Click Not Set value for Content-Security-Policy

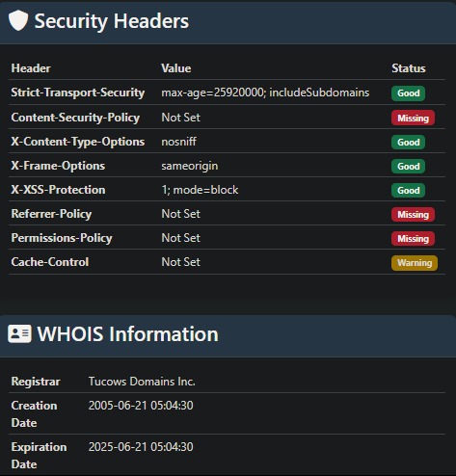click(180, 118)
